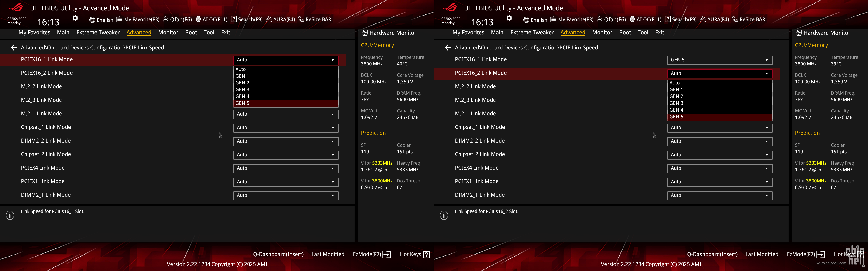The image size is (868, 271).
Task: Open Tool tab in right BIOS
Action: pos(643,32)
